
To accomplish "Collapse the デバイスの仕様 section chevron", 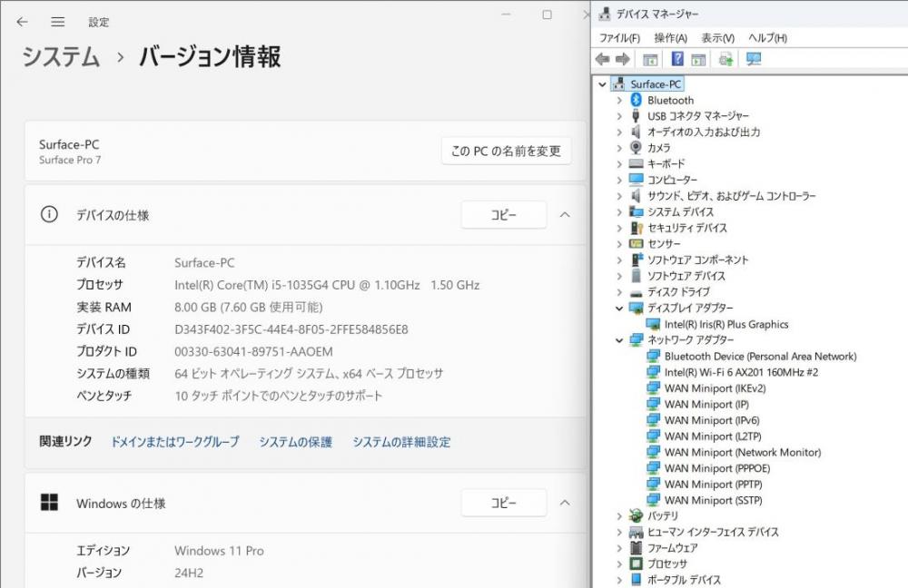I will [565, 215].
